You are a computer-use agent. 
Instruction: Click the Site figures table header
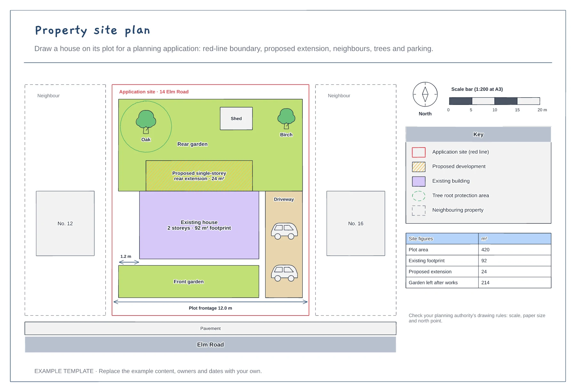point(478,239)
